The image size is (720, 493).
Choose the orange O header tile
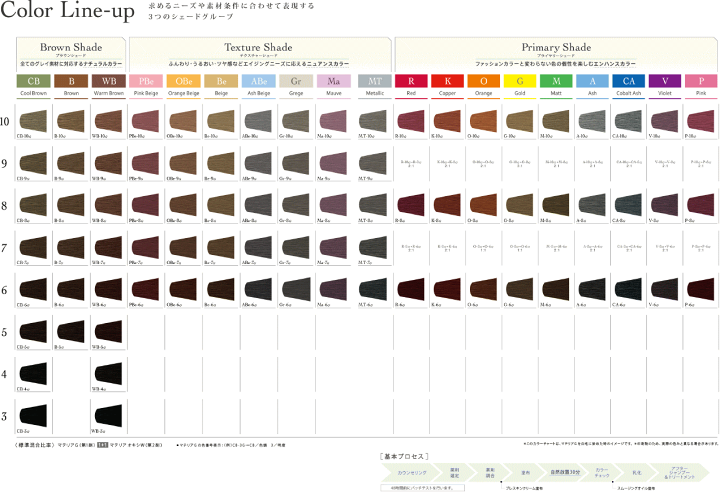[484, 81]
